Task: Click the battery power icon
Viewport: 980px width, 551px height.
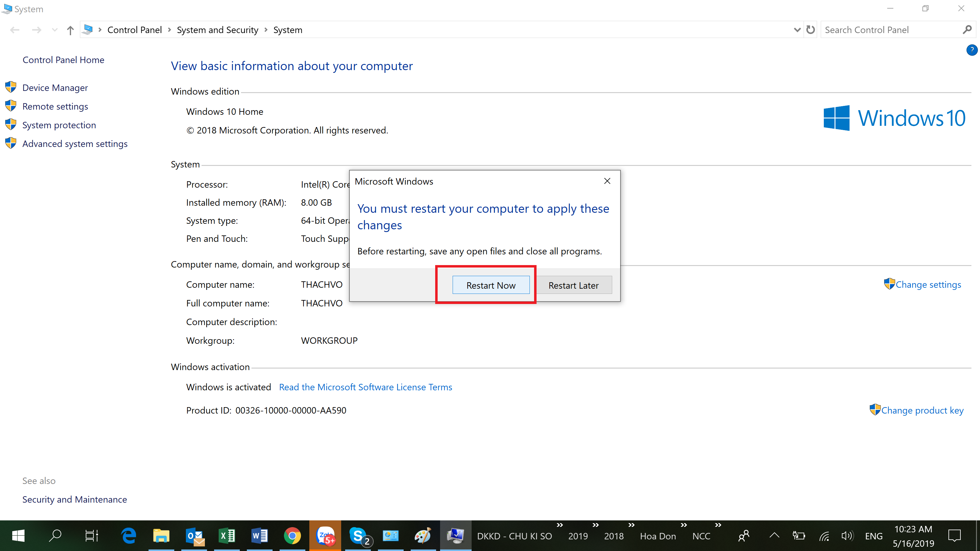Action: tap(798, 536)
